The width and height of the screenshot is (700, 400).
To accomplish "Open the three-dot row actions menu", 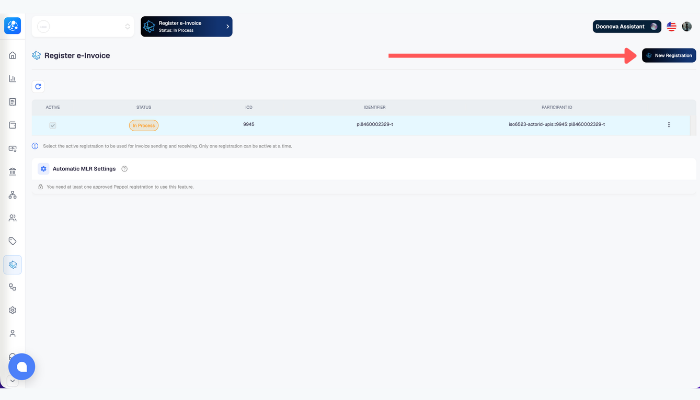I will click(x=669, y=125).
